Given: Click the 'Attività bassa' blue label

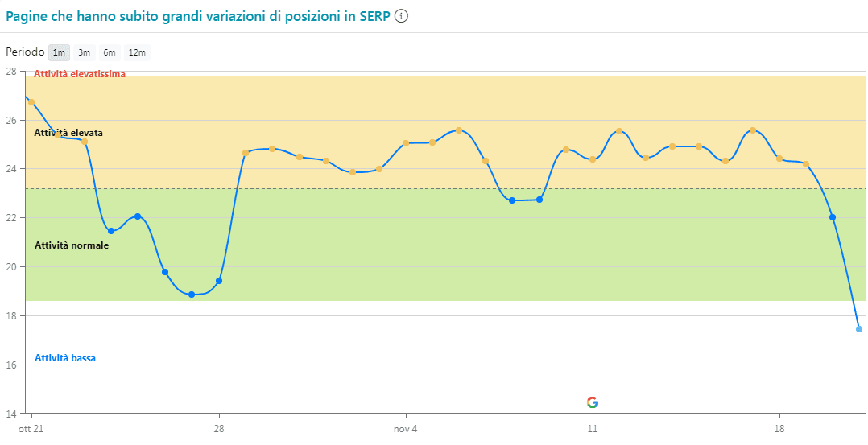Looking at the screenshot, I should point(65,358).
